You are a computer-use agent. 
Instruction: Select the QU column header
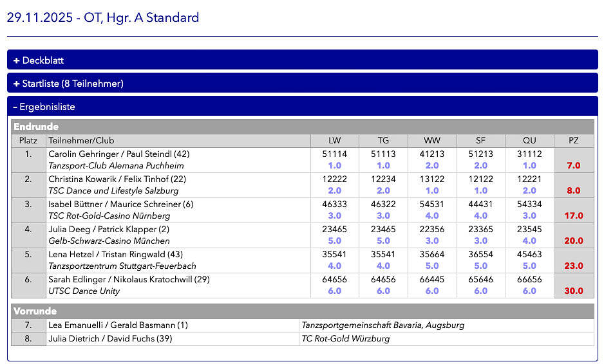[529, 141]
